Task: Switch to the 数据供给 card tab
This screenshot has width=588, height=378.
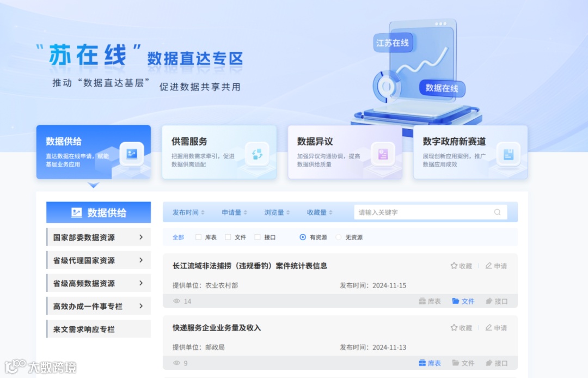Action: [94, 152]
